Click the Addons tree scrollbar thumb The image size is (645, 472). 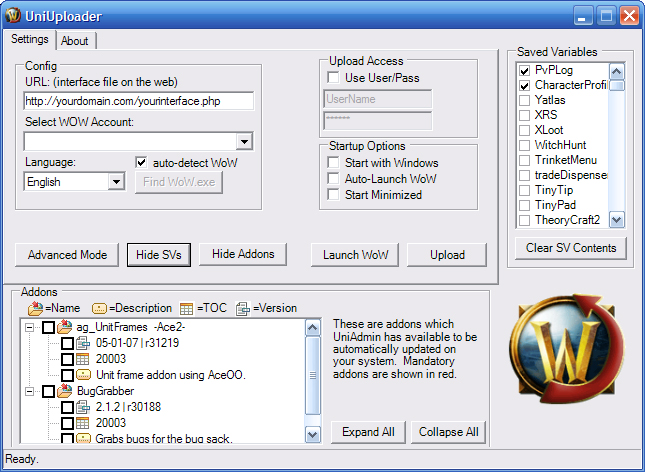313,375
